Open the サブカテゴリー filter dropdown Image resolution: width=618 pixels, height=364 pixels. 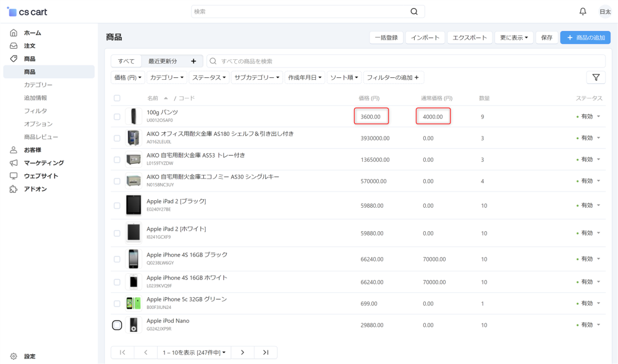click(257, 78)
